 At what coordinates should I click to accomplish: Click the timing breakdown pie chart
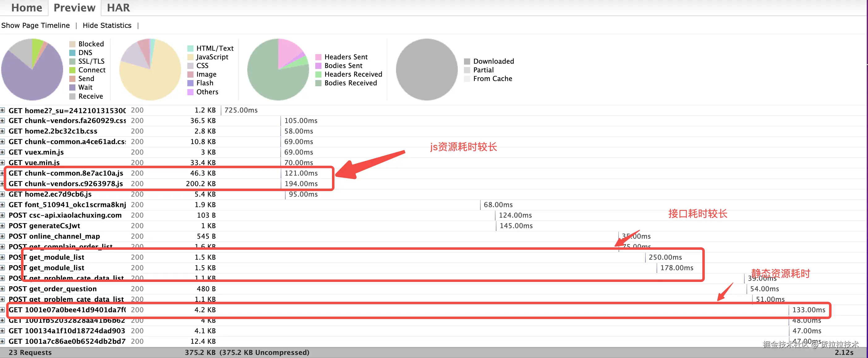pyautogui.click(x=32, y=70)
